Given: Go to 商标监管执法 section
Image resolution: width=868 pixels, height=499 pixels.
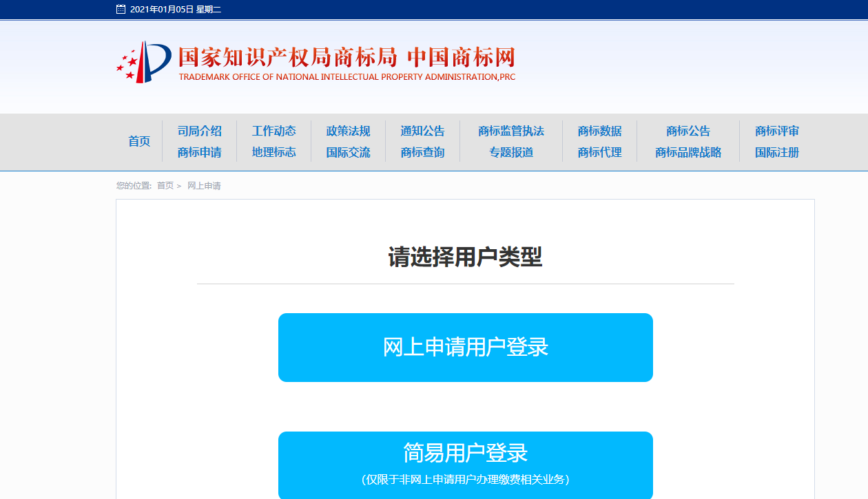Looking at the screenshot, I should pyautogui.click(x=511, y=131).
